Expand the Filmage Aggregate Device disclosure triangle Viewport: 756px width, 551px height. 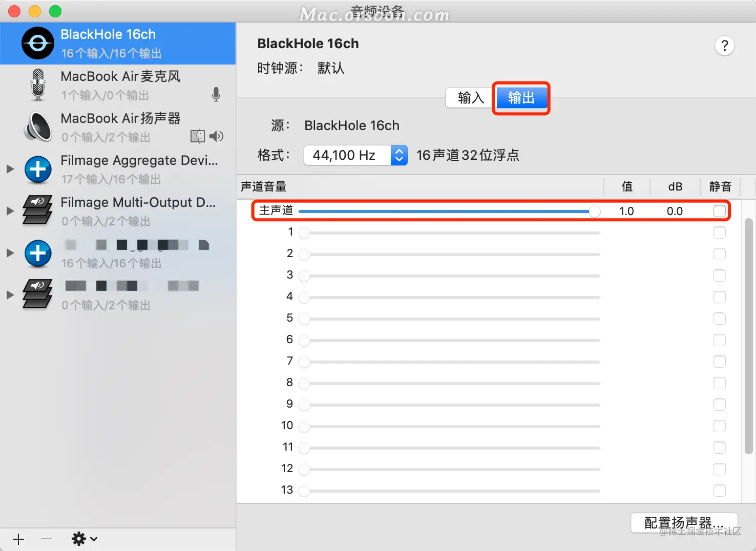10,169
